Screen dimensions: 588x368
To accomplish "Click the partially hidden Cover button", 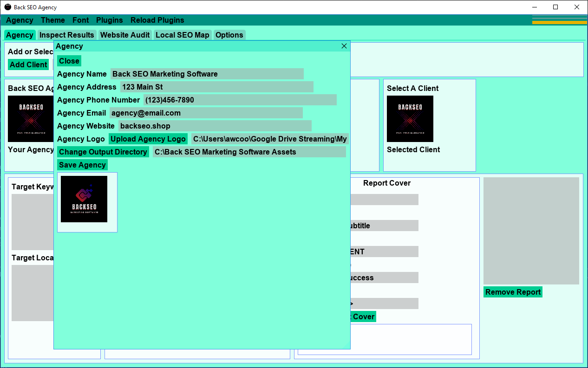I will [363, 316].
